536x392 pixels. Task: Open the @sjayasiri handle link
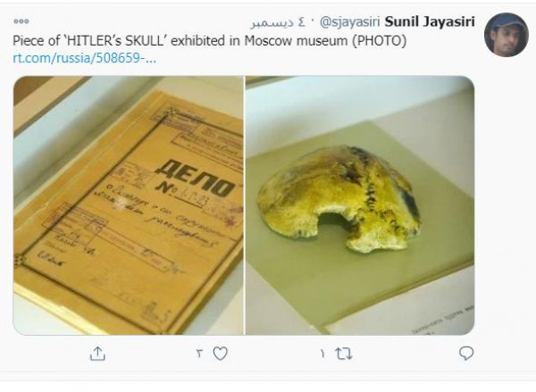tap(349, 22)
